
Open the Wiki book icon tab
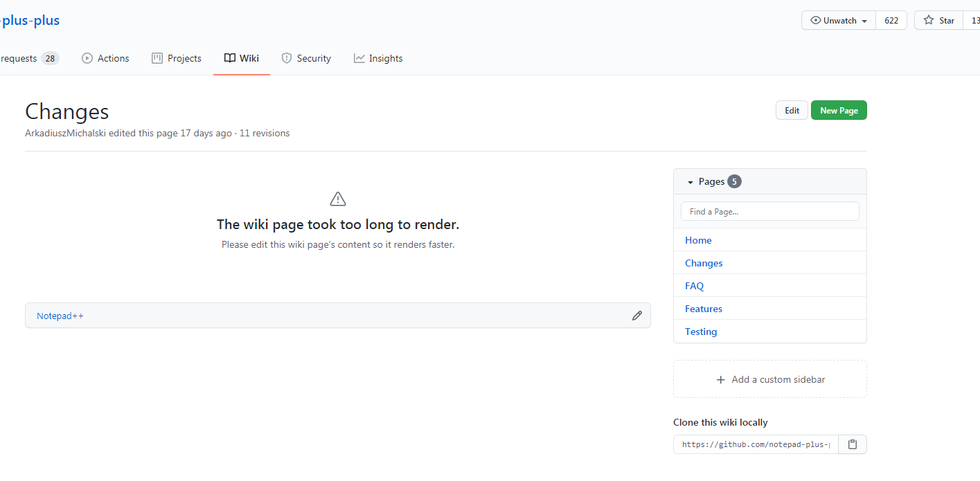coord(231,58)
